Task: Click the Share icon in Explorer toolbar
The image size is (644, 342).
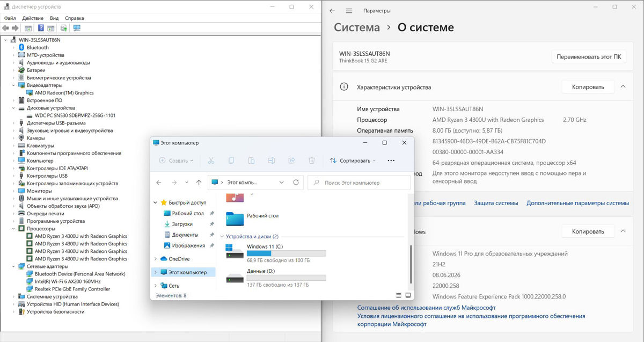Action: point(291,161)
